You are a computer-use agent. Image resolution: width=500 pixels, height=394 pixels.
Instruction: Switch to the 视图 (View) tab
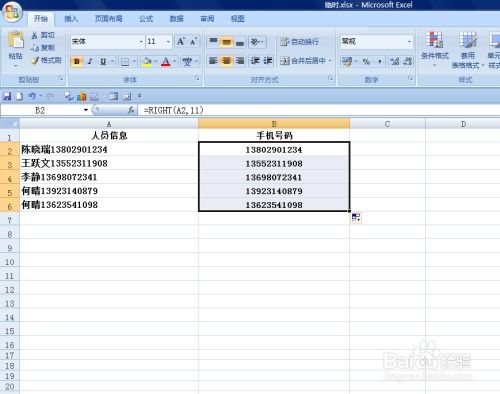pyautogui.click(x=237, y=19)
